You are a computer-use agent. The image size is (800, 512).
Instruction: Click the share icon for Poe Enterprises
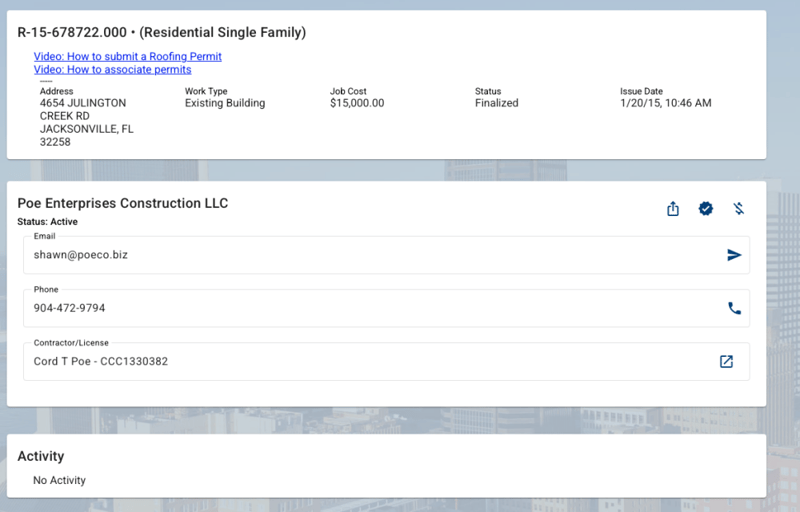673,208
